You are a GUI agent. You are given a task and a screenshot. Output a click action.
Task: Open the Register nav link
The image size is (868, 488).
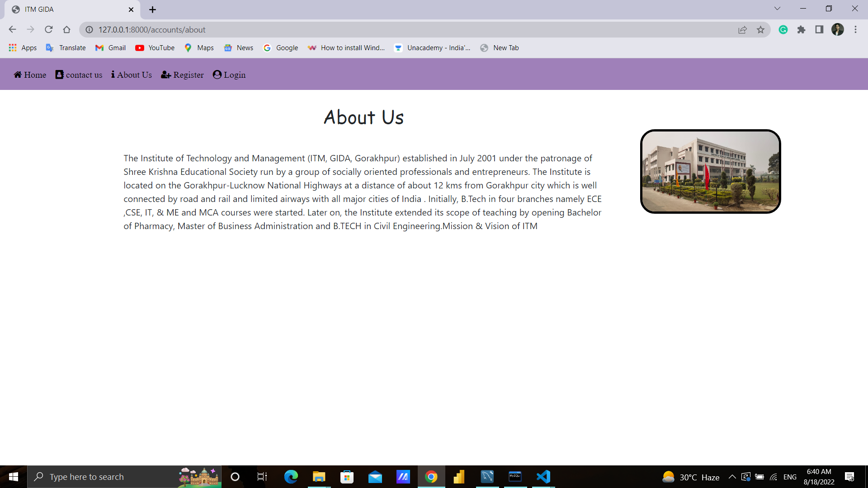click(x=183, y=75)
